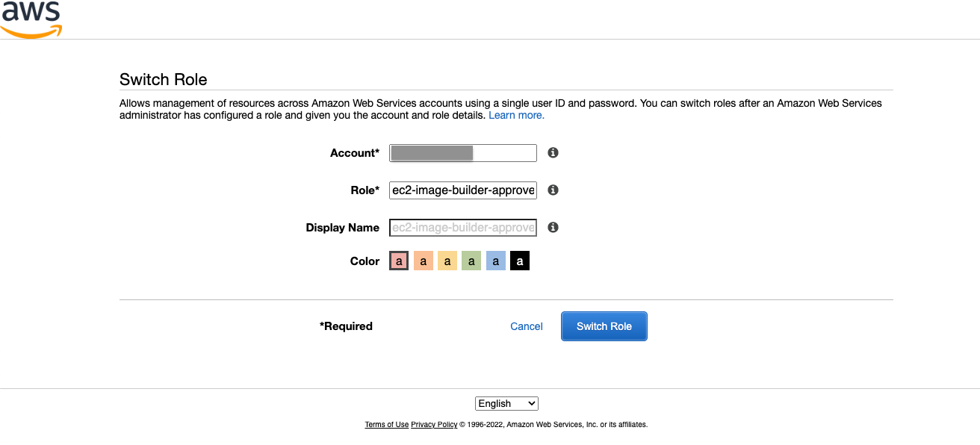Click the Color label text
This screenshot has height=445, width=980.
(x=365, y=261)
